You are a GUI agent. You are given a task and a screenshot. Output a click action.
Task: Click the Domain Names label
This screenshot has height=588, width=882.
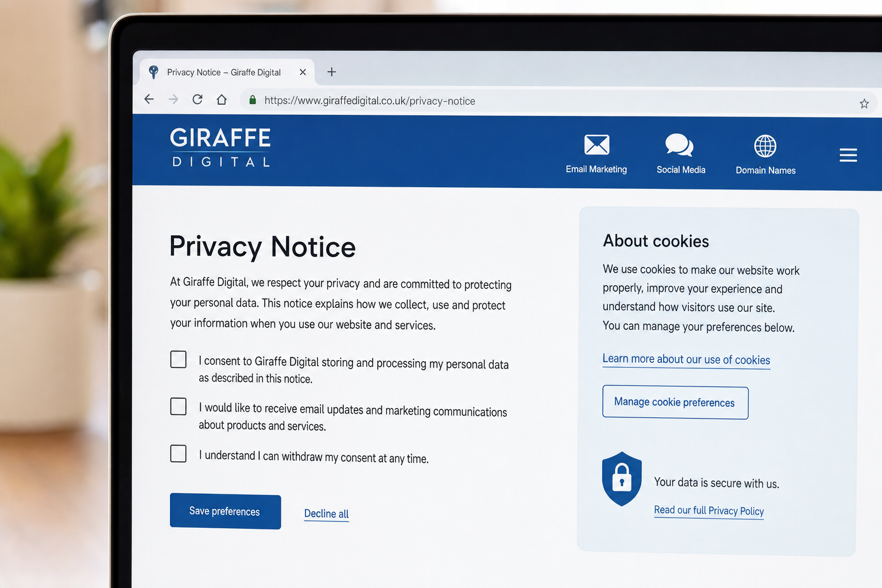point(765,171)
